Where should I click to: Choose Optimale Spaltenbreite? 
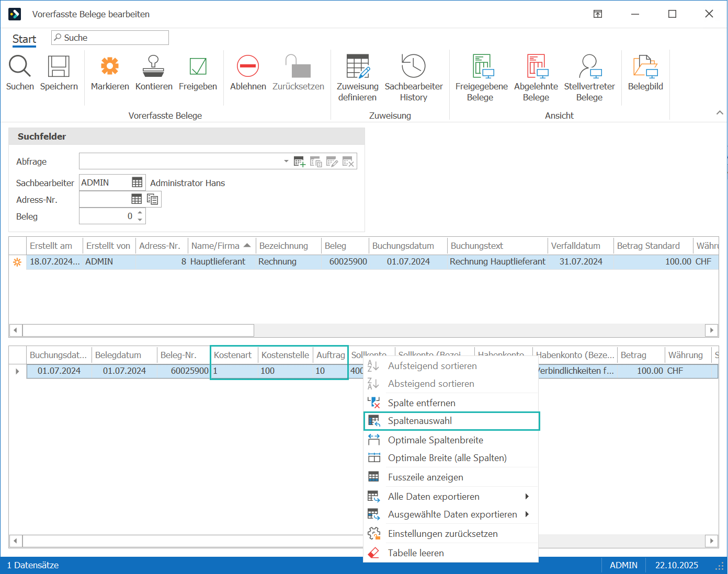pos(451,440)
